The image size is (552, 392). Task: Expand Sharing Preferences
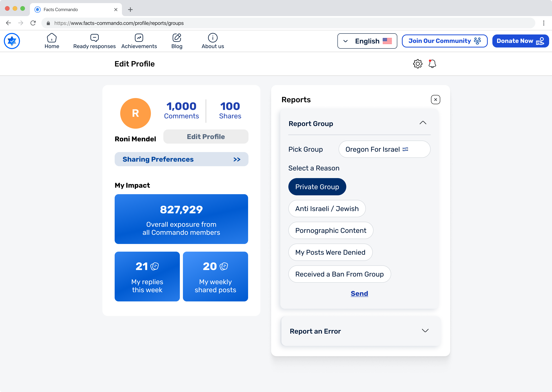[181, 159]
